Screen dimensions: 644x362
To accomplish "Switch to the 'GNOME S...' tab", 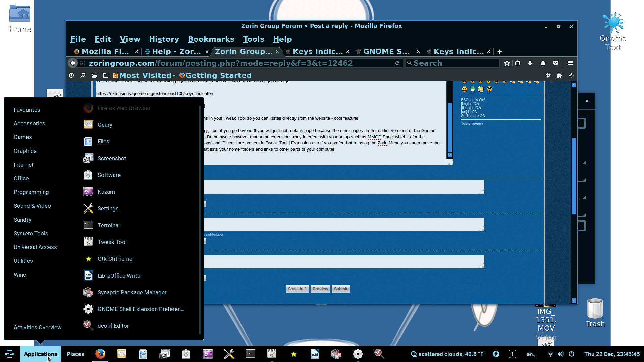I will pyautogui.click(x=386, y=51).
